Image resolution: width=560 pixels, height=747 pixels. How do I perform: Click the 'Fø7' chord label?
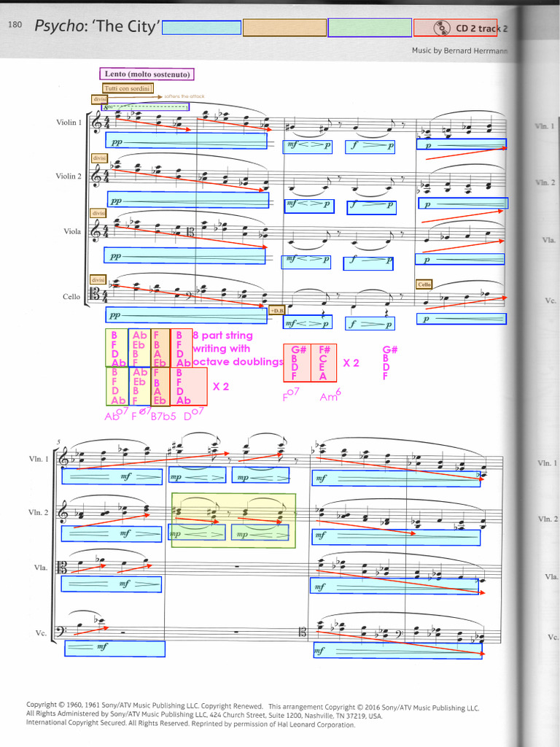pos(141,414)
